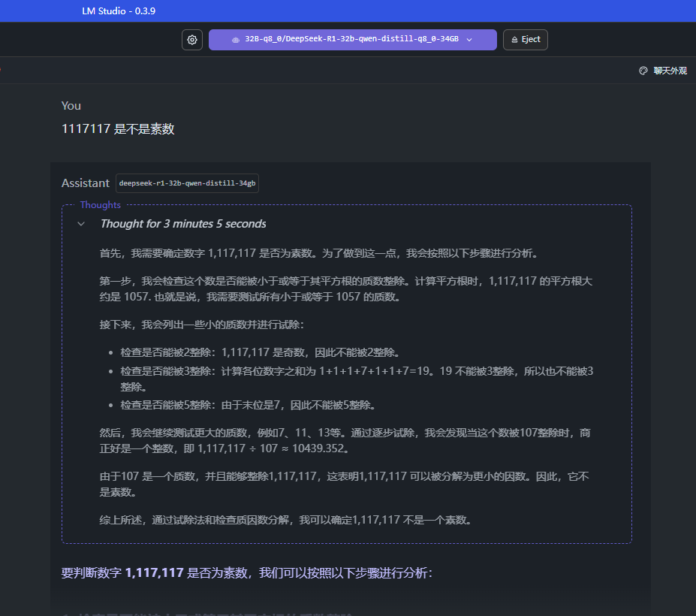
Task: Click the eject icon inside Eject button
Action: [514, 40]
